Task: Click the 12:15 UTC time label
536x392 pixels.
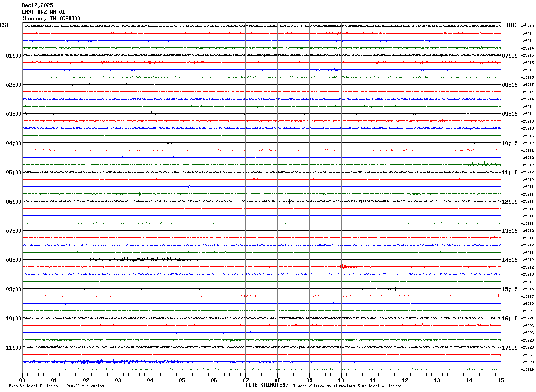Action: click(x=510, y=202)
